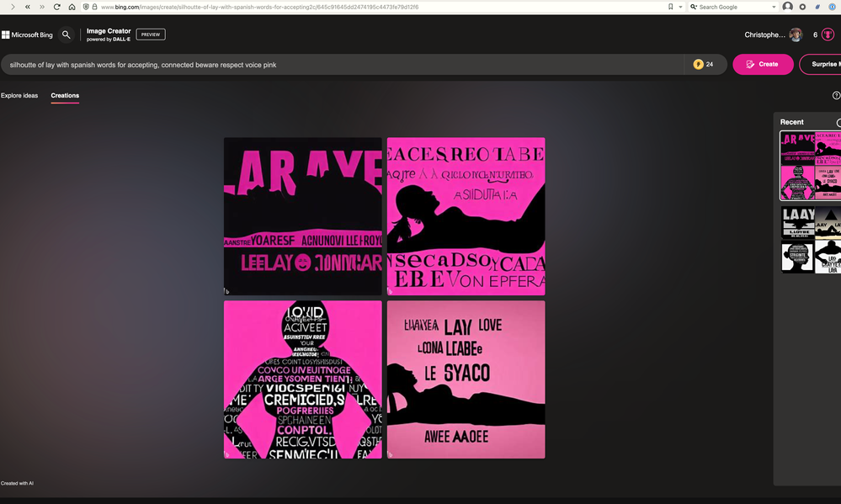Open the browser home page
This screenshot has height=504, width=841.
[72, 7]
